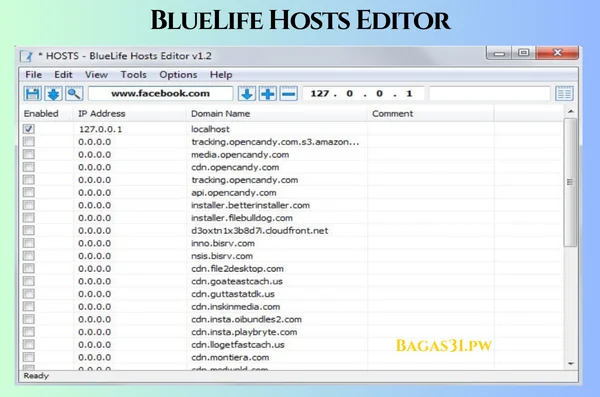Open the Help menu

[221, 75]
